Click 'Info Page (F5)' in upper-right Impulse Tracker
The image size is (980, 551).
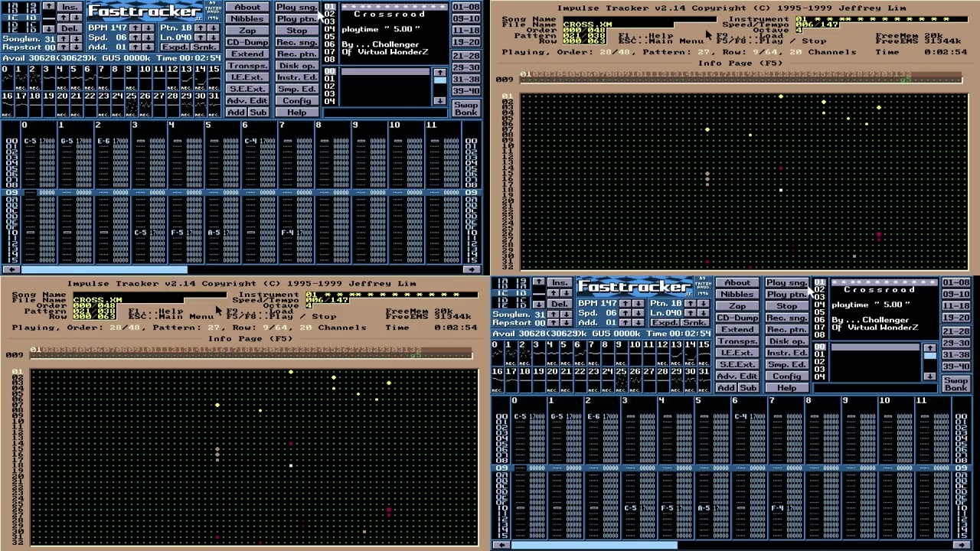click(x=740, y=64)
